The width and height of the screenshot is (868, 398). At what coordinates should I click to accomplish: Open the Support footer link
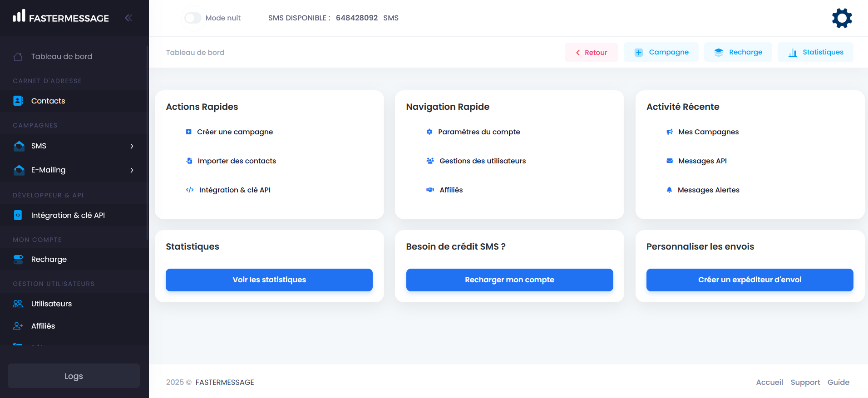pyautogui.click(x=805, y=382)
